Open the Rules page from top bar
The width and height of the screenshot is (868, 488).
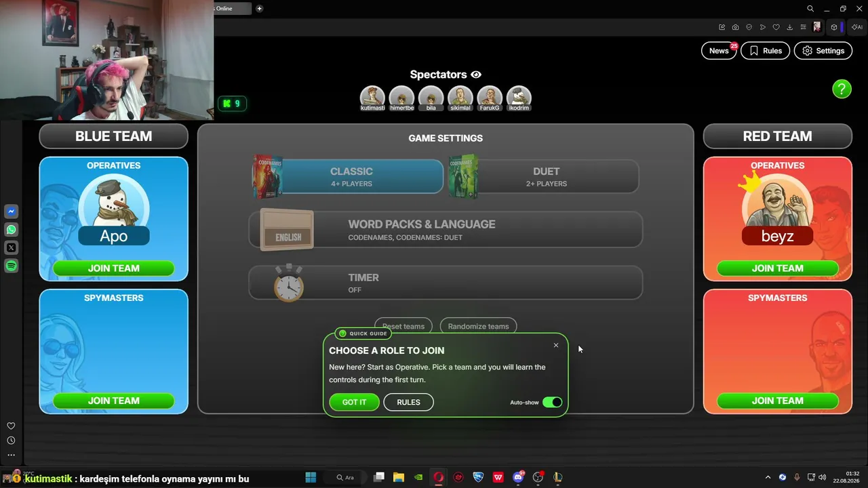[x=766, y=51]
